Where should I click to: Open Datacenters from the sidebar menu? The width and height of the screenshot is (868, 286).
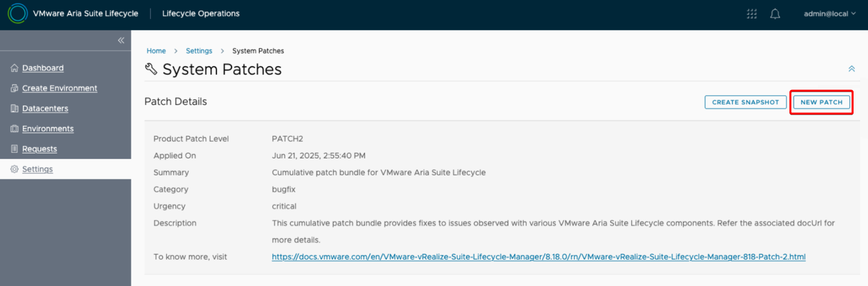[45, 109]
